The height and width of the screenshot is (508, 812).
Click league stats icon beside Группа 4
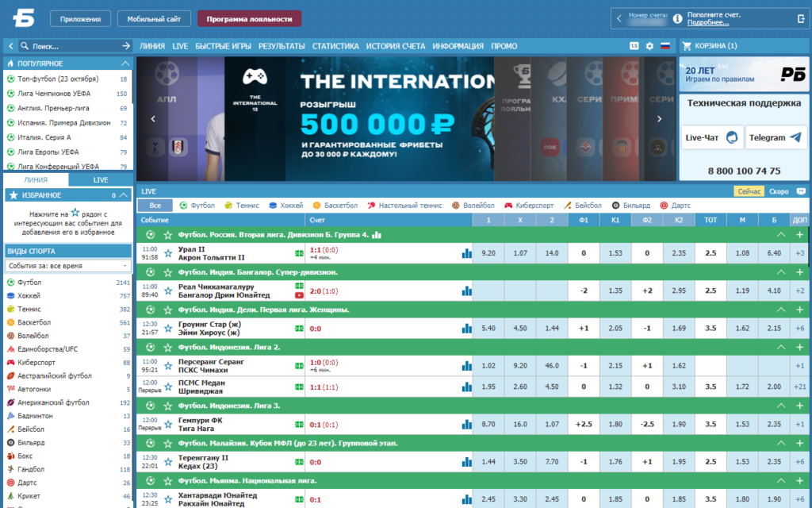[x=377, y=235]
